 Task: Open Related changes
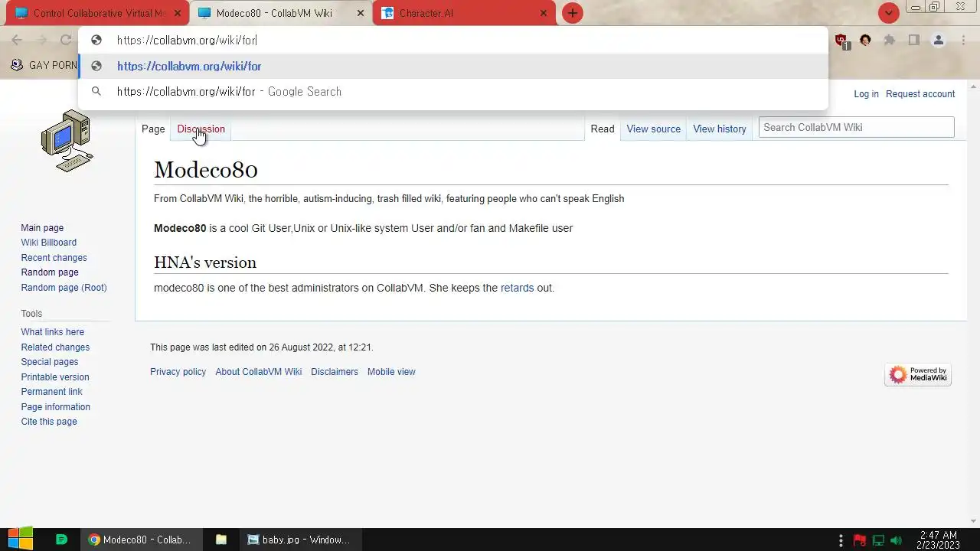55,347
